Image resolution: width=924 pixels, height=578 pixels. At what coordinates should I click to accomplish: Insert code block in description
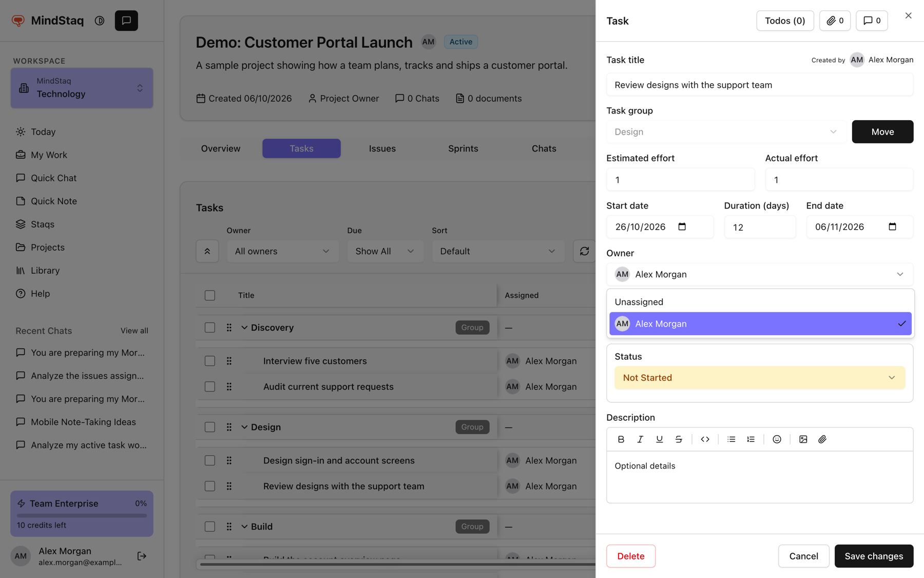tap(705, 439)
